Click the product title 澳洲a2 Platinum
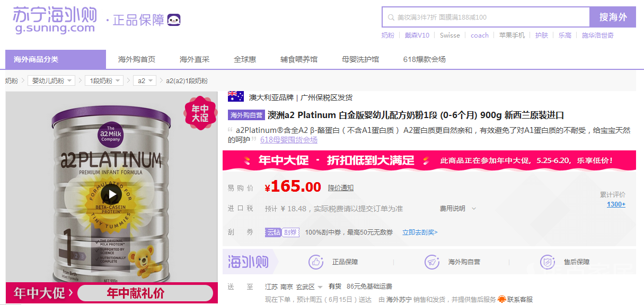This screenshot has width=644, height=305. [x=416, y=115]
